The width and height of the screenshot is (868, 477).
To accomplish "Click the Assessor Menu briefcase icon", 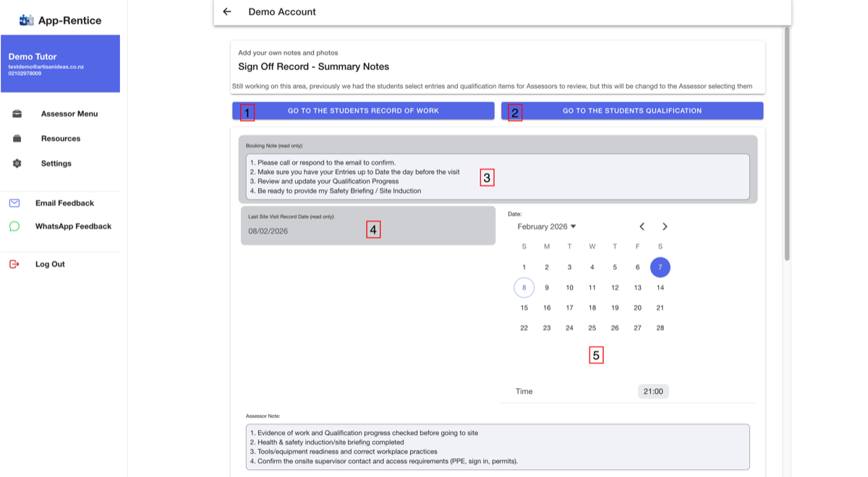I will 17,113.
